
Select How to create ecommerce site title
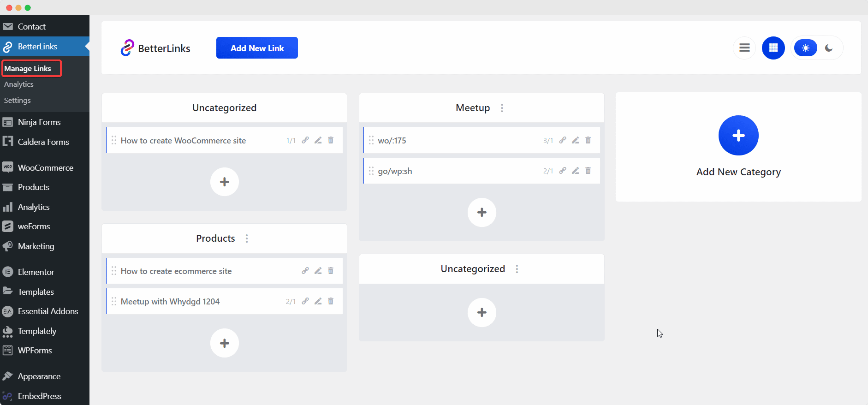[176, 271]
